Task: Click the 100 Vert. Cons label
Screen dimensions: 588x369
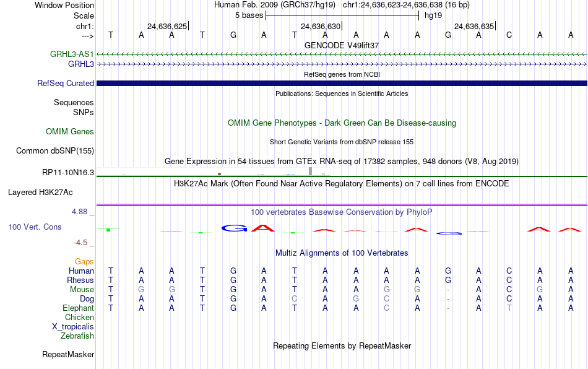Action: pos(35,227)
